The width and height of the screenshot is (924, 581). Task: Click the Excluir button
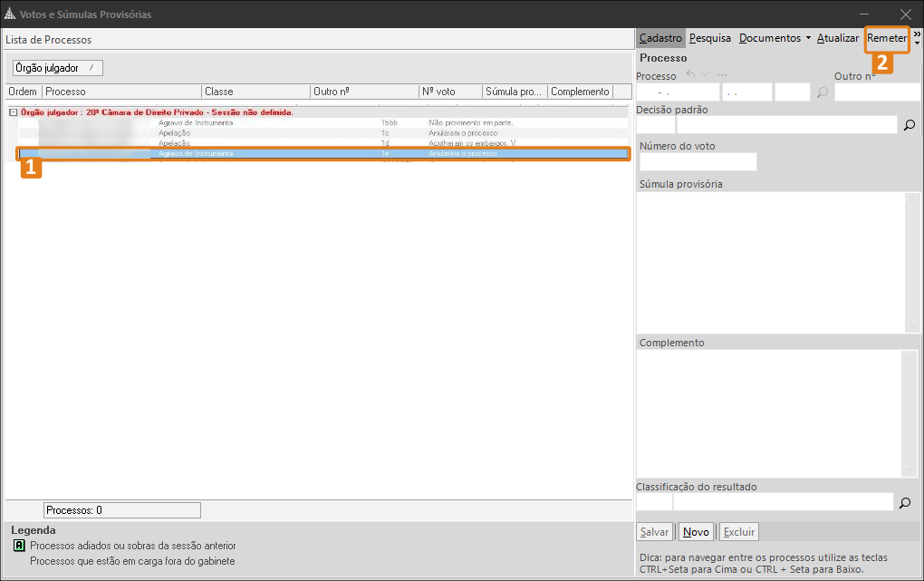[x=739, y=532]
